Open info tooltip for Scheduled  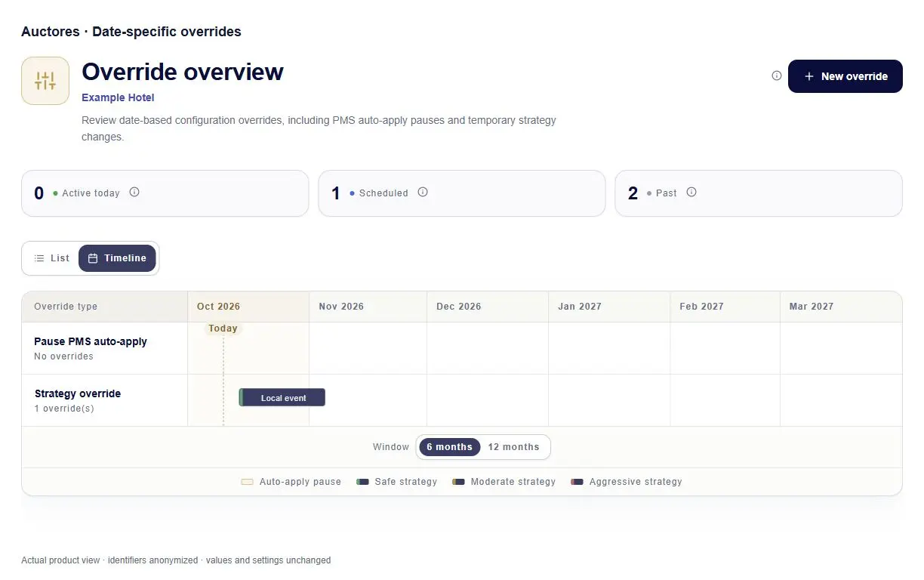pos(423,192)
